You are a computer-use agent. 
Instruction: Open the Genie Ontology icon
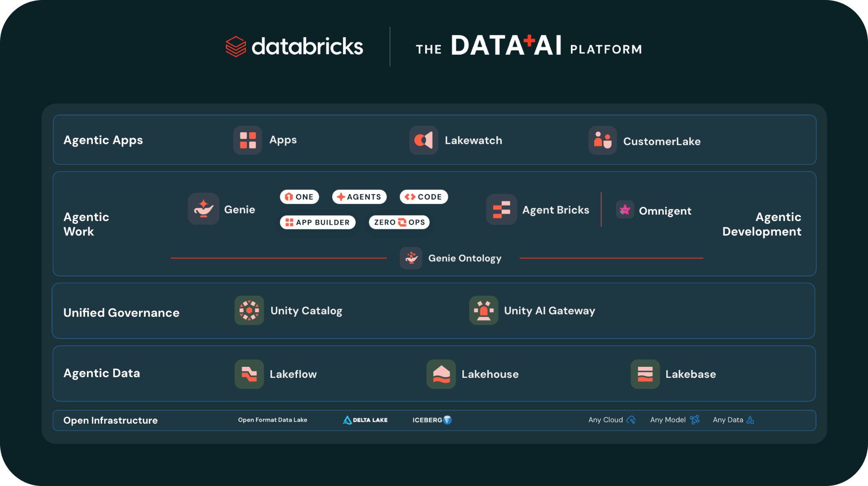[x=411, y=258]
